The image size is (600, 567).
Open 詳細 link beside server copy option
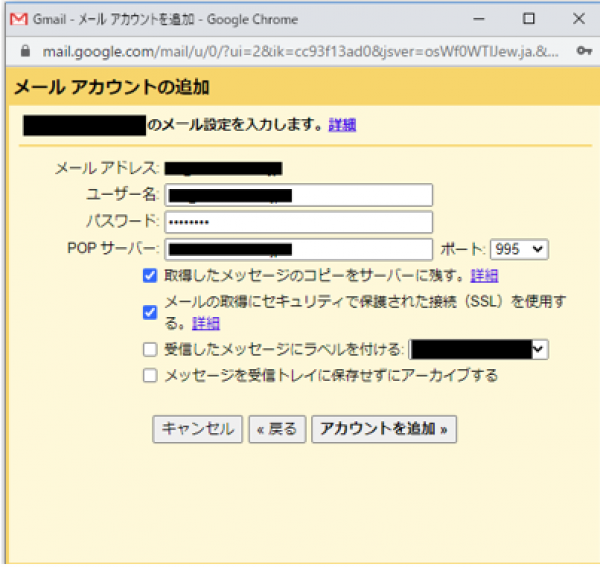coord(484,276)
